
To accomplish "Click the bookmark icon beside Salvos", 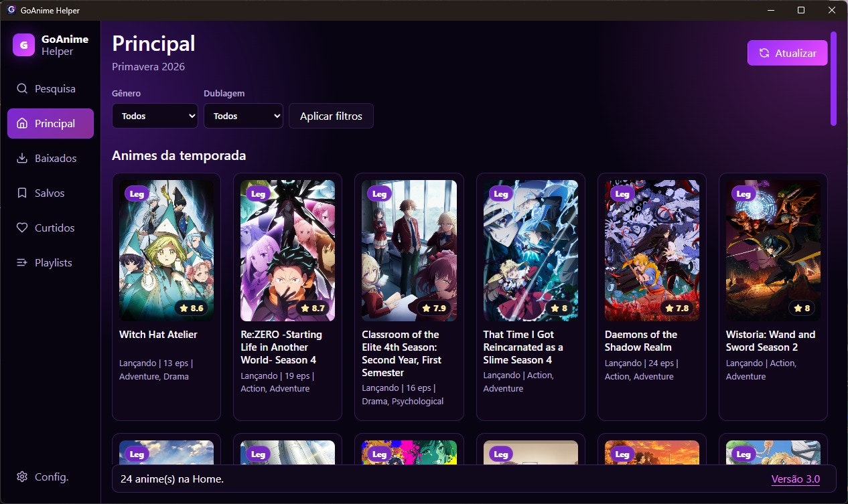I will [x=22, y=193].
